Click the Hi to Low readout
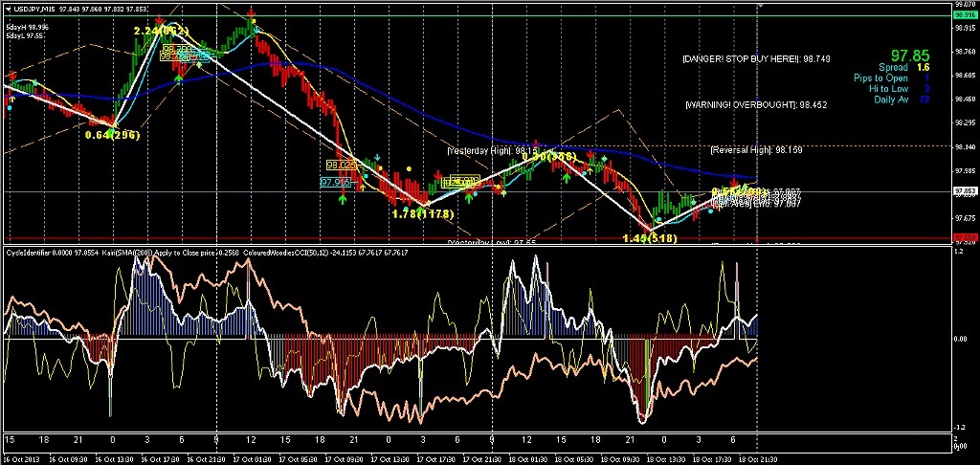The height and width of the screenshot is (465, 980). pos(900,89)
